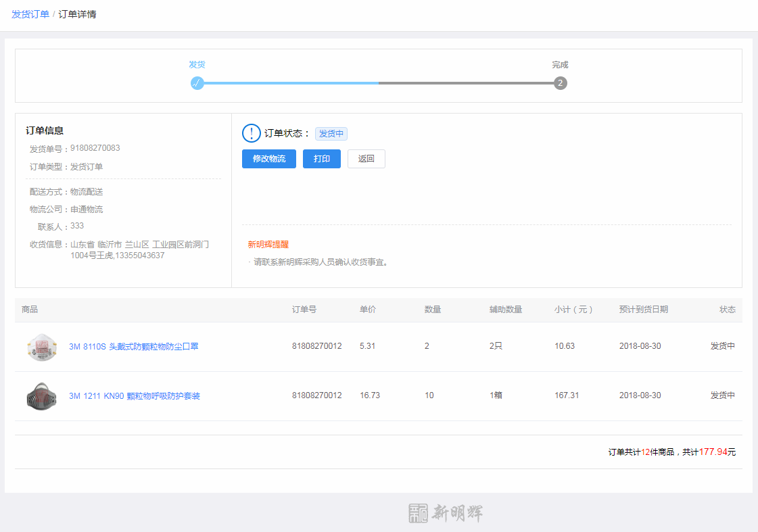This screenshot has width=758, height=532.
Task: Click the 发货 step checkmark circle
Action: click(x=197, y=83)
